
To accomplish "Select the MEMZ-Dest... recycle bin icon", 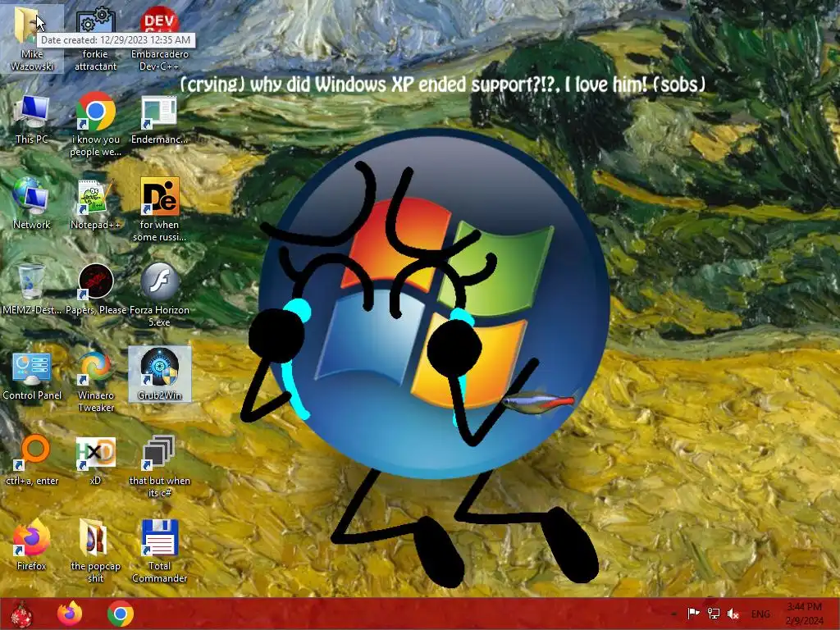I will pos(32,288).
